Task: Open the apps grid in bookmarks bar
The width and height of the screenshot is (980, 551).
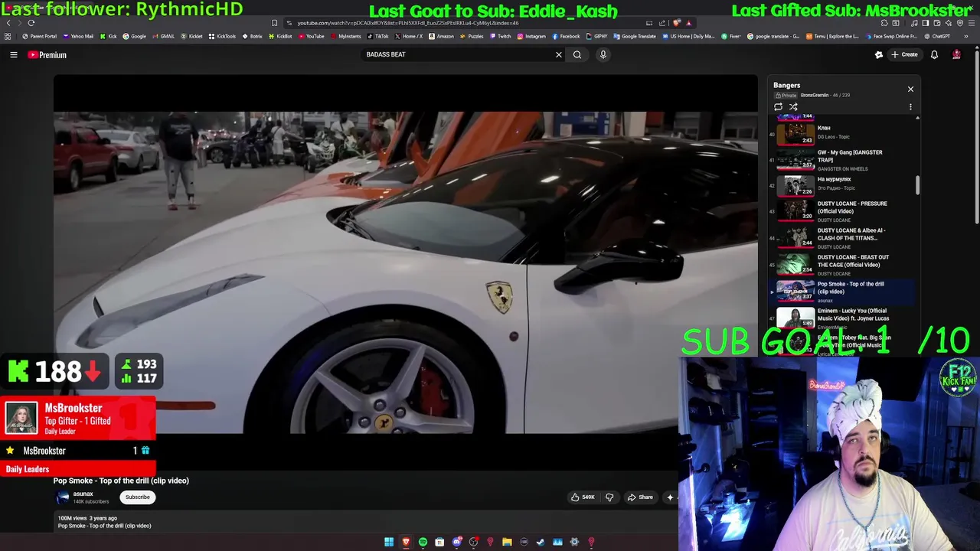Action: point(7,36)
